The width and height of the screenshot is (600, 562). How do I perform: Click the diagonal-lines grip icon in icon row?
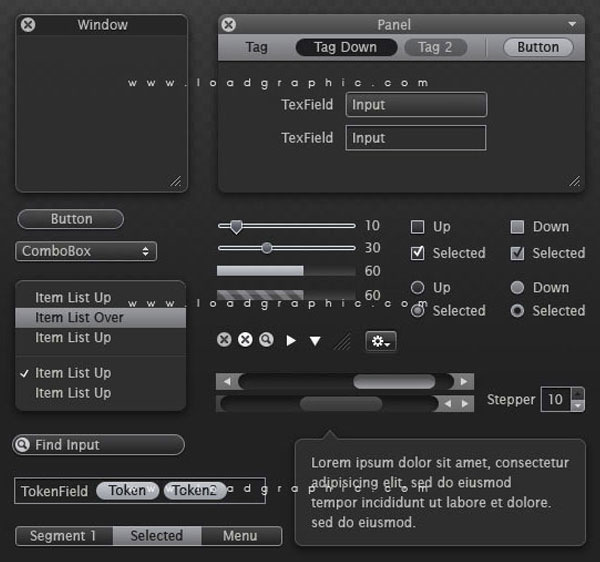(x=342, y=341)
